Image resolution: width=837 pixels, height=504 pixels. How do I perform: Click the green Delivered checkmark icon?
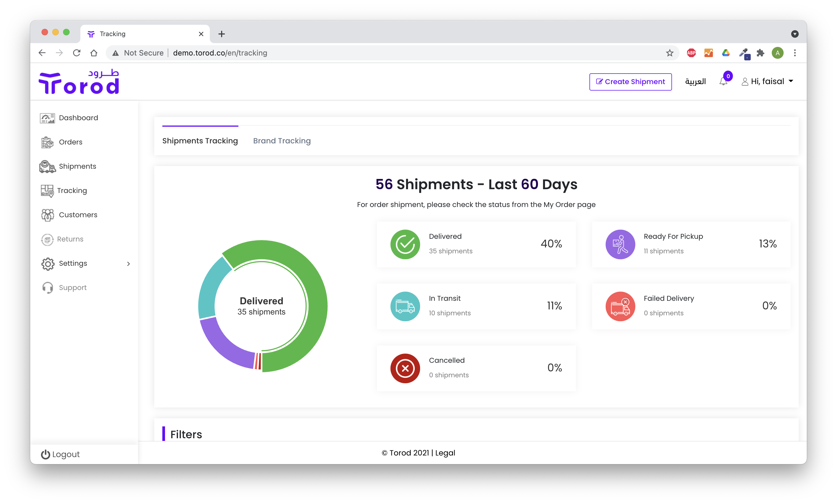click(405, 244)
